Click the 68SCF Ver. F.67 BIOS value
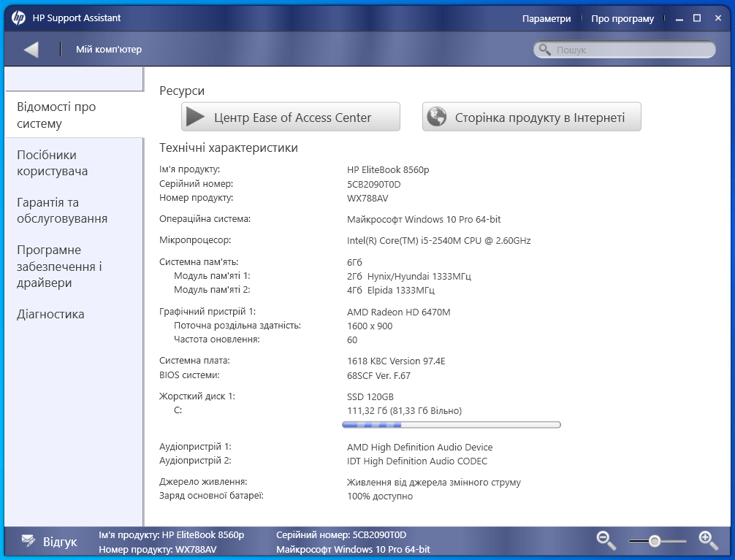This screenshot has height=560, width=735. click(378, 376)
